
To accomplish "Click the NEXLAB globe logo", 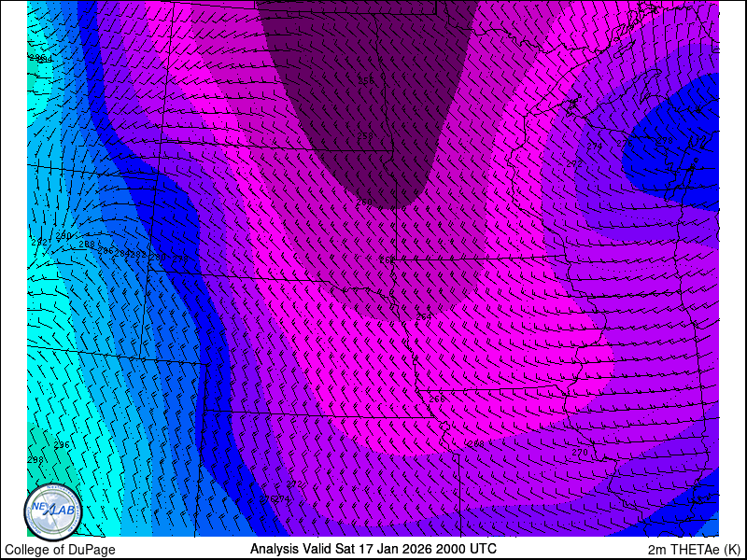I will pyautogui.click(x=52, y=512).
